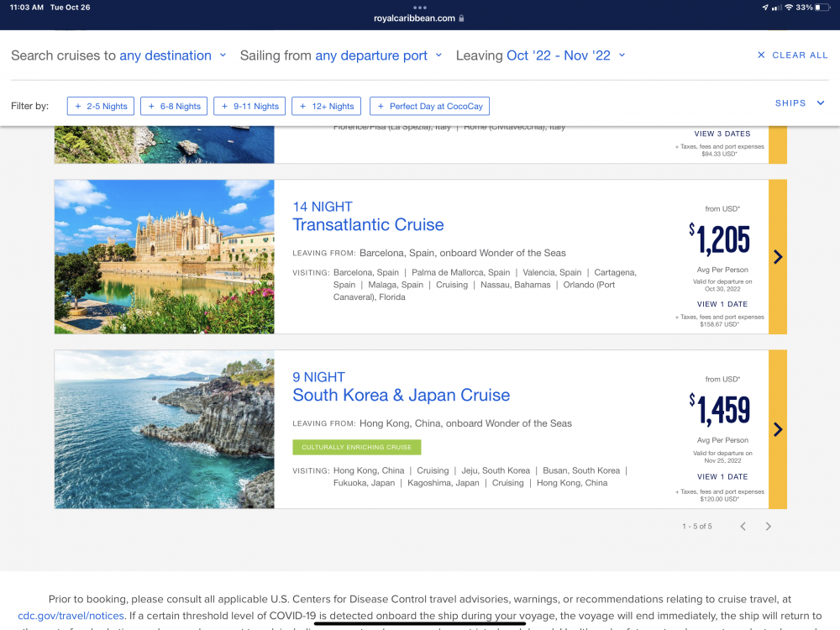Select the Palma Cathedral cruise photo
Image resolution: width=840 pixels, height=630 pixels.
165,257
